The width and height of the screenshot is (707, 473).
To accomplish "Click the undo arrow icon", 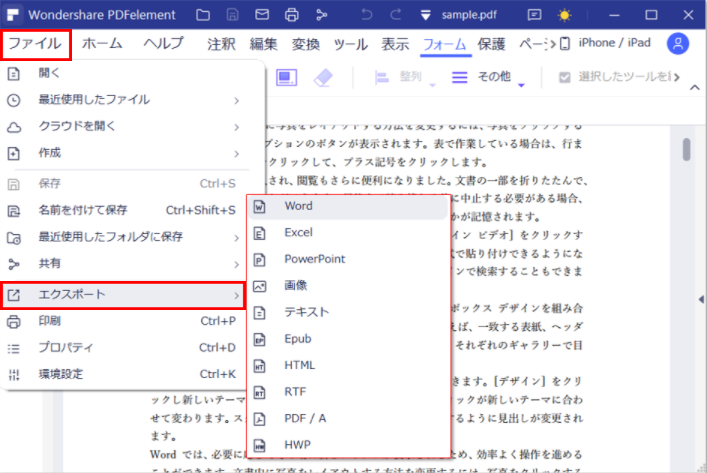I will [367, 15].
